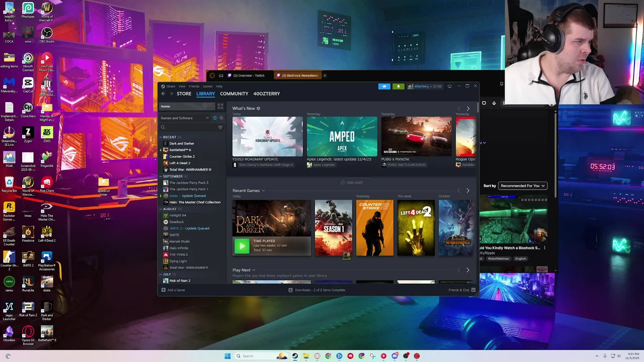Open OBS Studio desktop icon

pos(47,35)
